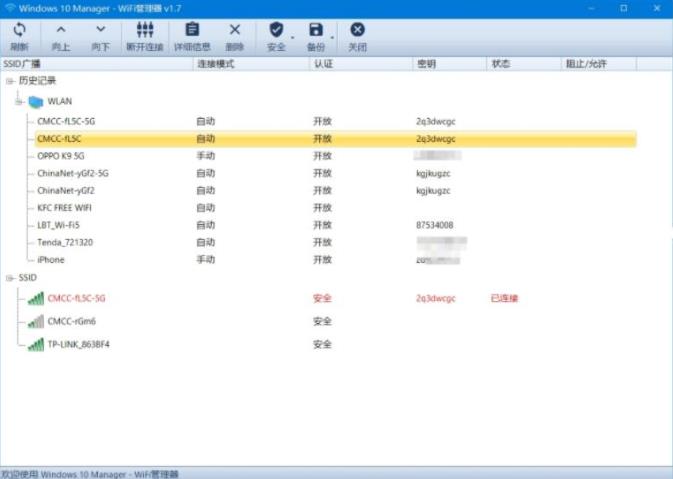Click the blue WLAN adapter icon
Screen dimensions: 673x479
(x=36, y=102)
